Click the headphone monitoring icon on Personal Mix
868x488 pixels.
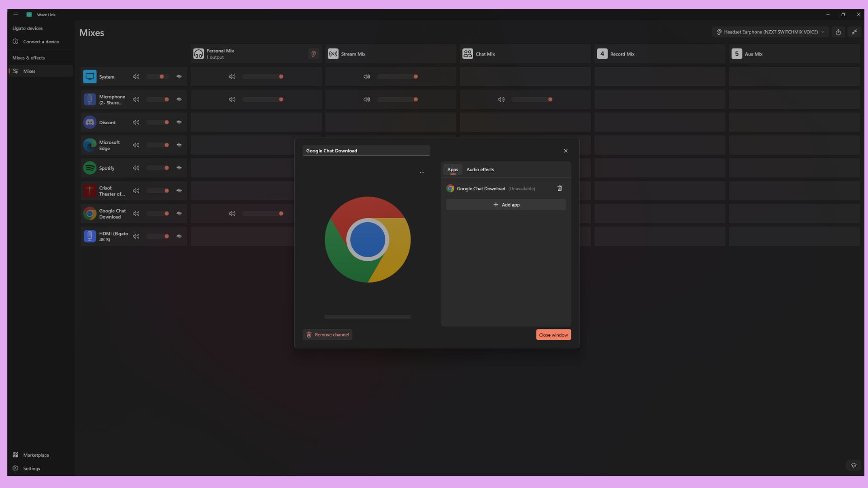tap(314, 54)
